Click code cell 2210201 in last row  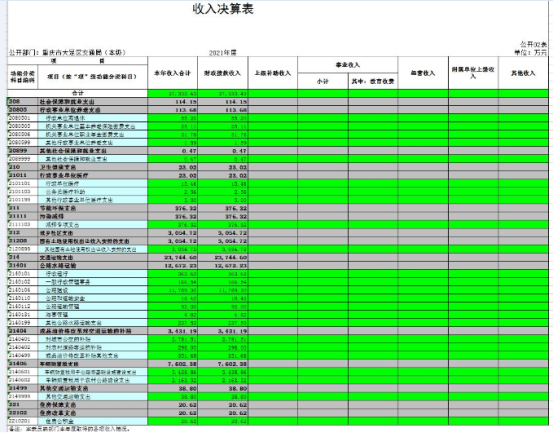[x=23, y=421]
